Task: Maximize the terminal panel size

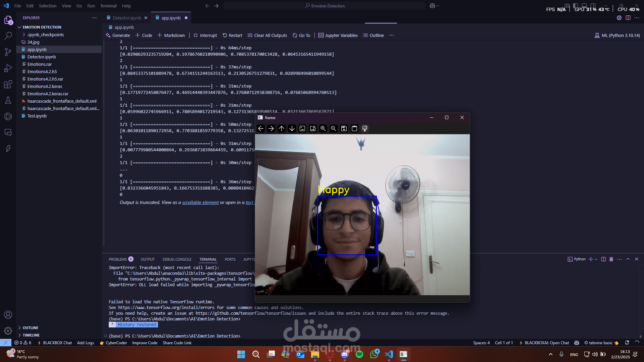Action: point(628,259)
